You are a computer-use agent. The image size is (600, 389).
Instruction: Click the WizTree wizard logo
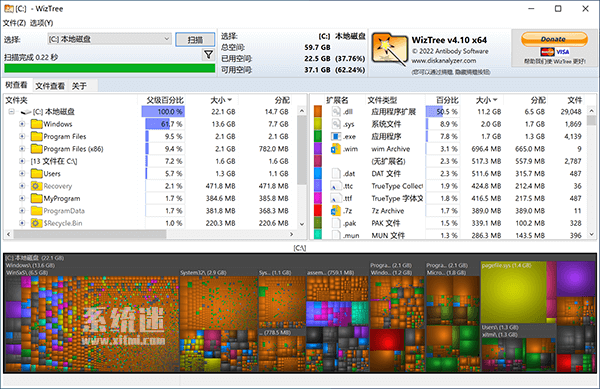tap(390, 49)
